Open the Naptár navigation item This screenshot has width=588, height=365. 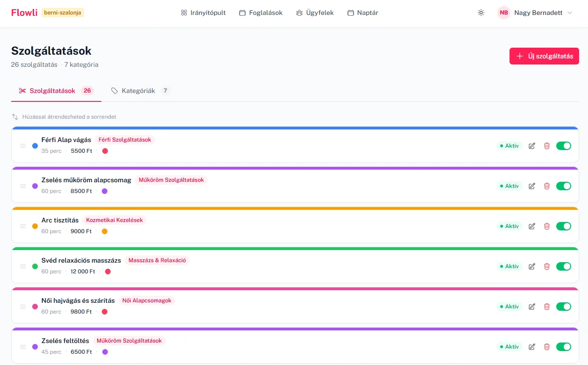(363, 13)
